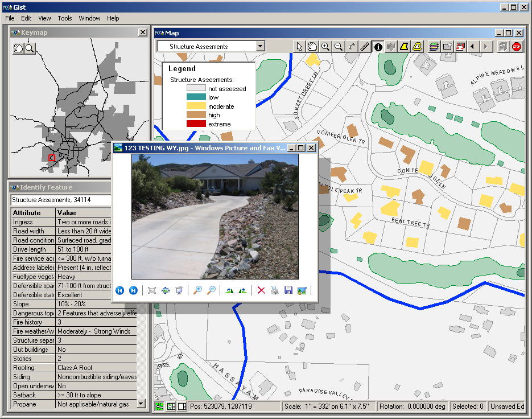The width and height of the screenshot is (532, 419).
Task: Show next image in picture viewer
Action: pyautogui.click(x=133, y=290)
